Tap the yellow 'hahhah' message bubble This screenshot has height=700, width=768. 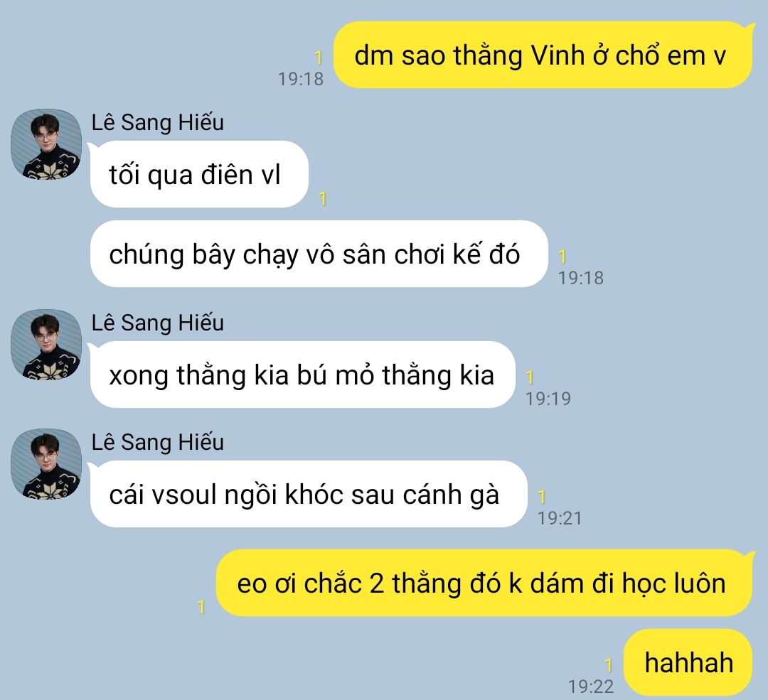click(688, 662)
